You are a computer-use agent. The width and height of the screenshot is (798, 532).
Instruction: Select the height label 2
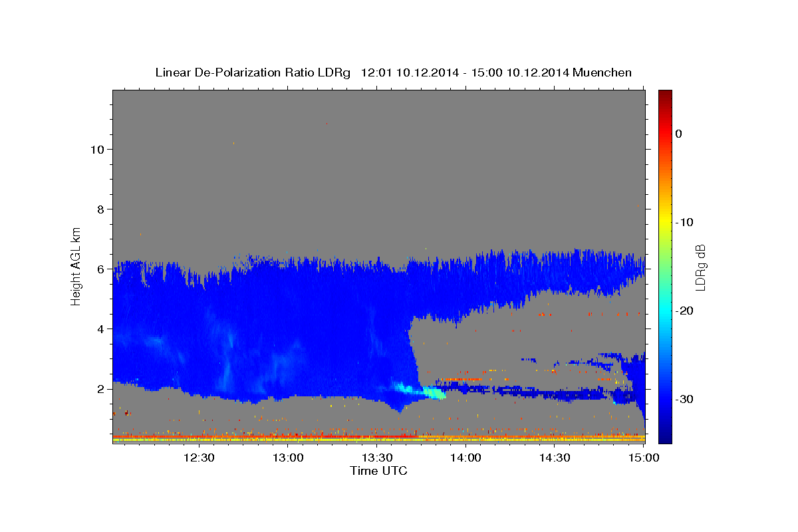click(x=100, y=389)
